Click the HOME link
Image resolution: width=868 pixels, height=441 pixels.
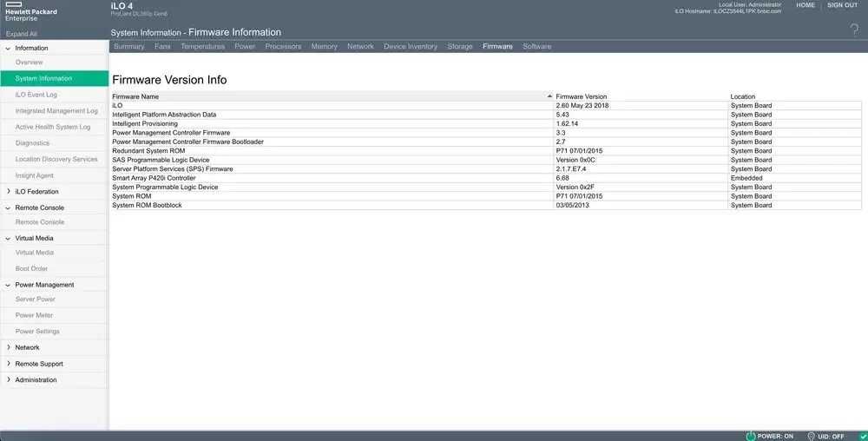coord(806,5)
